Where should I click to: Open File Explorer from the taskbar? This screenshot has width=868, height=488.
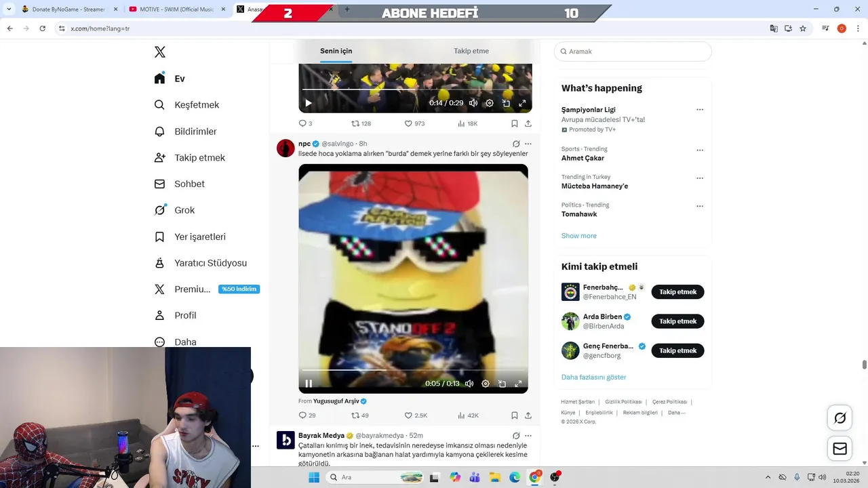pos(495,477)
